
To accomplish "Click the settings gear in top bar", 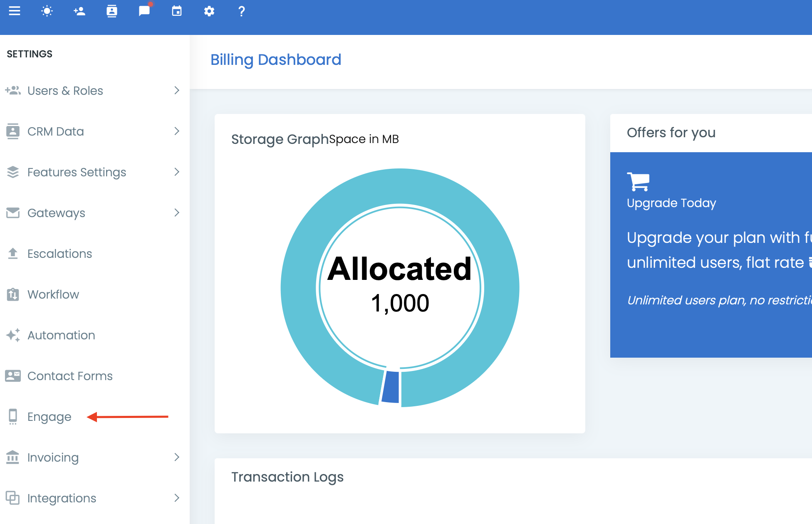I will coord(209,11).
